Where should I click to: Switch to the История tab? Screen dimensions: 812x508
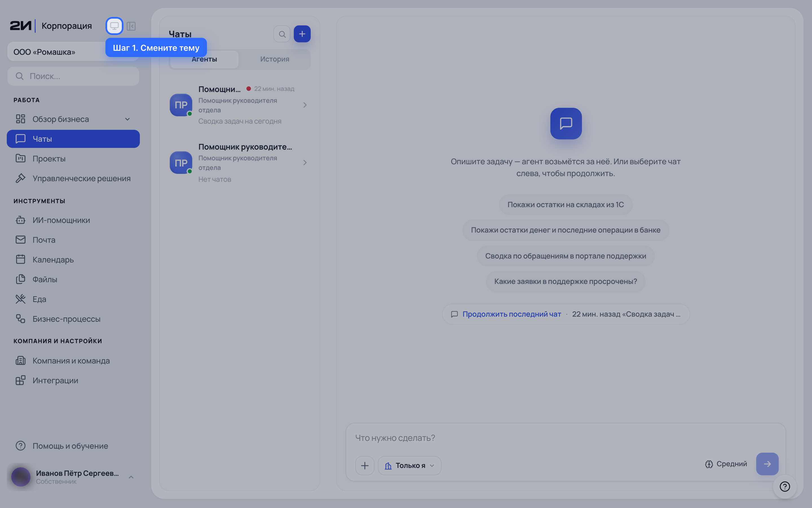(x=274, y=59)
